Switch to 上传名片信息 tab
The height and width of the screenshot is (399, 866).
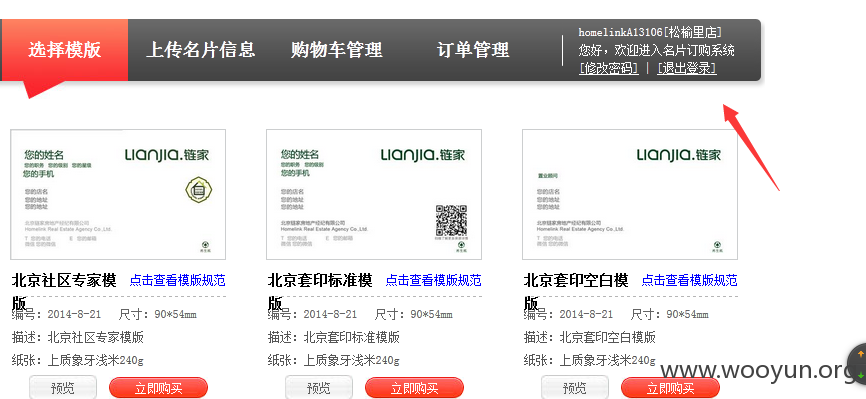[x=200, y=50]
